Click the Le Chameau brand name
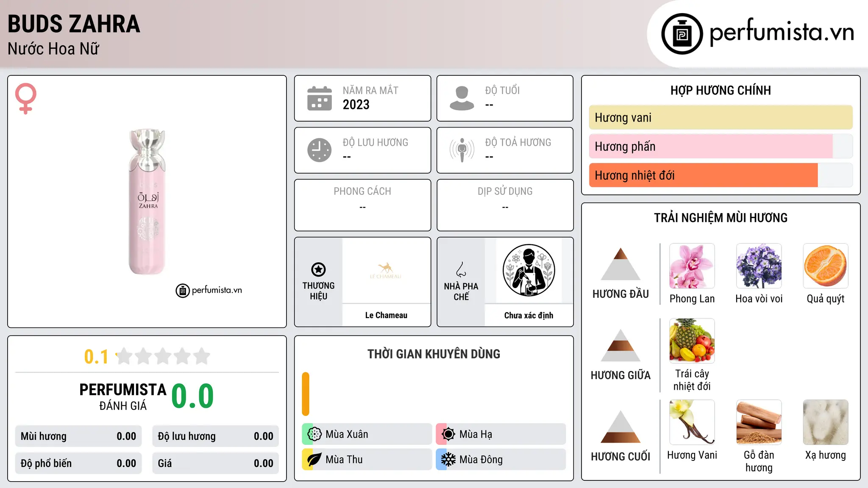This screenshot has width=868, height=488. coord(386,315)
